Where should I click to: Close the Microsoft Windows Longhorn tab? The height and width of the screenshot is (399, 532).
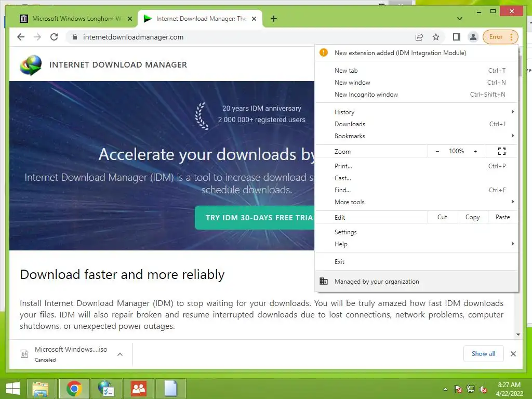[129, 19]
